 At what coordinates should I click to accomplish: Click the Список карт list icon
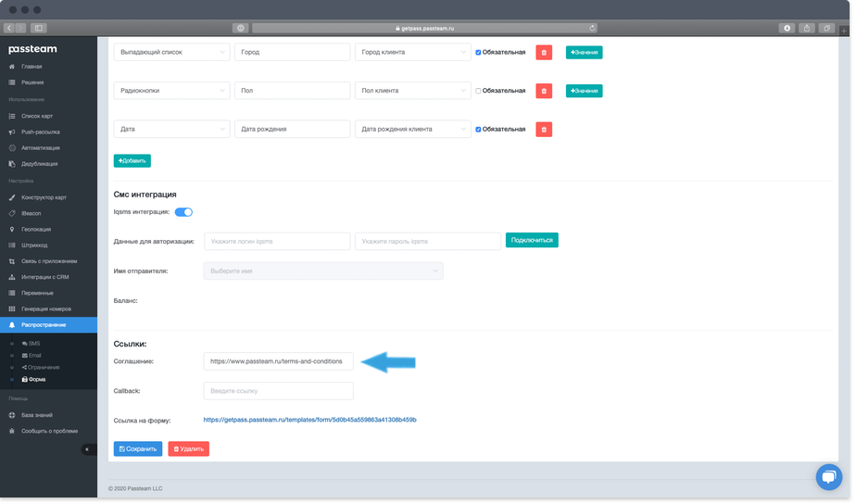pyautogui.click(x=12, y=117)
